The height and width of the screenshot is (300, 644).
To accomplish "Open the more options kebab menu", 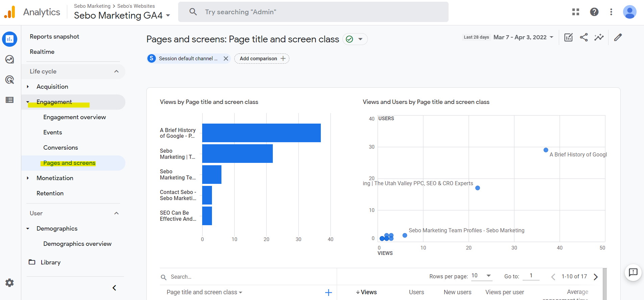I will [611, 12].
